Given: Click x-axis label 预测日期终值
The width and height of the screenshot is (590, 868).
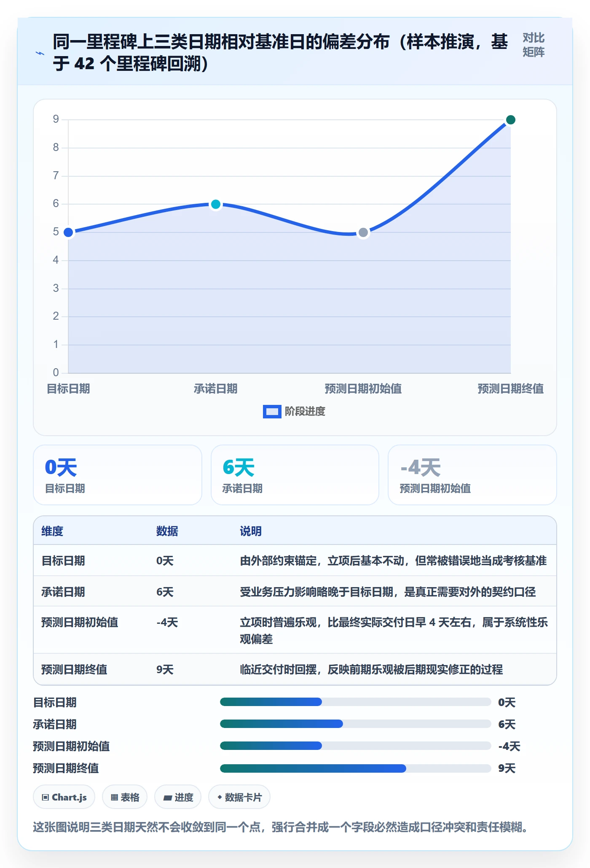Looking at the screenshot, I should tap(510, 388).
